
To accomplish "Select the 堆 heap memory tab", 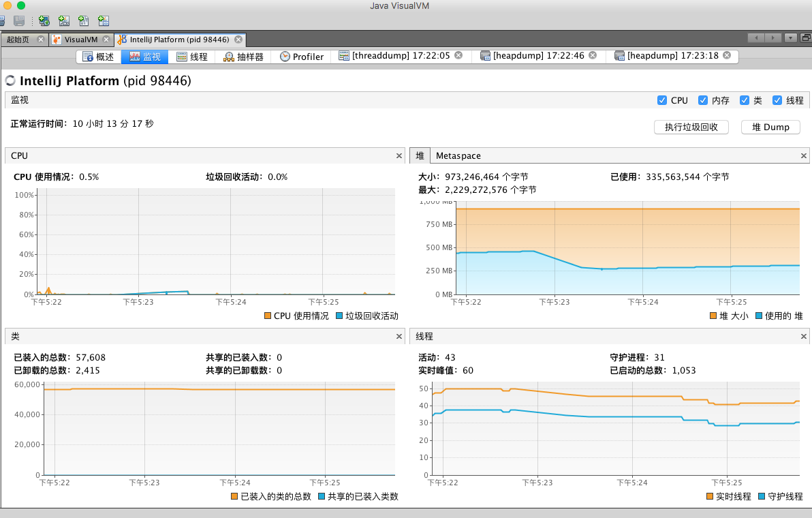I will pyautogui.click(x=420, y=155).
